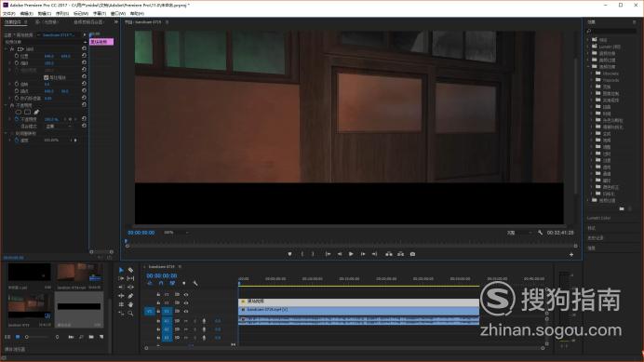Screen dimensions: 644x362
Task: Switch to Audio Clip Mixer tab
Action: click(x=88, y=21)
